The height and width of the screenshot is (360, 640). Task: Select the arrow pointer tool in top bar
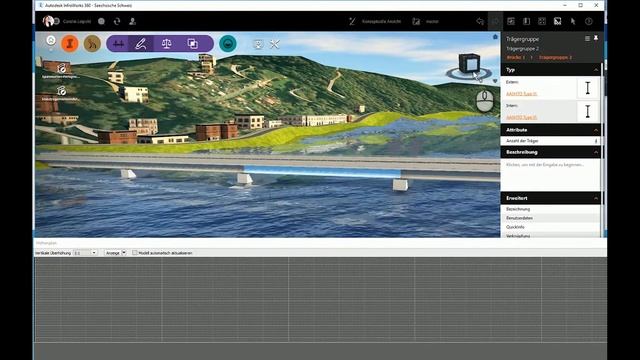click(x=573, y=21)
